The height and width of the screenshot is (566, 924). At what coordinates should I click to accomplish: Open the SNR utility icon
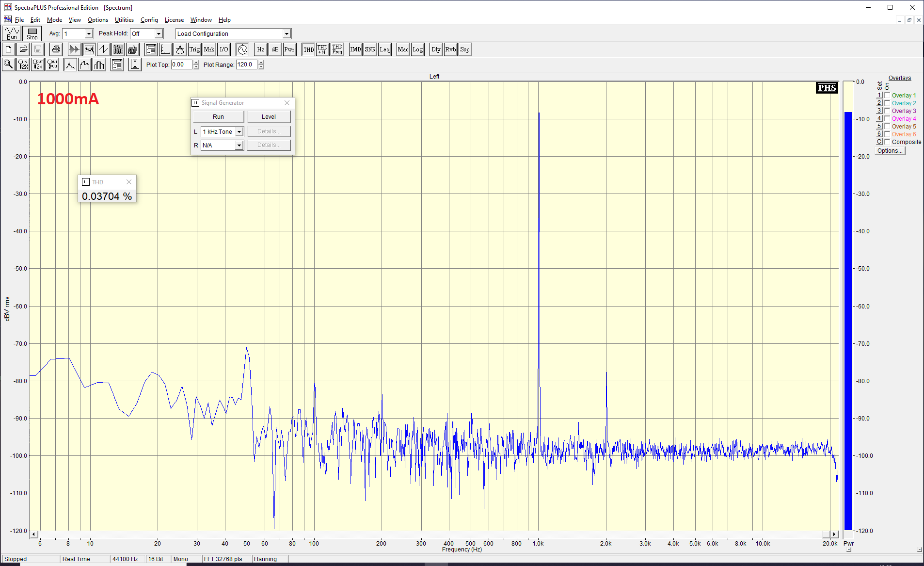pyautogui.click(x=370, y=49)
